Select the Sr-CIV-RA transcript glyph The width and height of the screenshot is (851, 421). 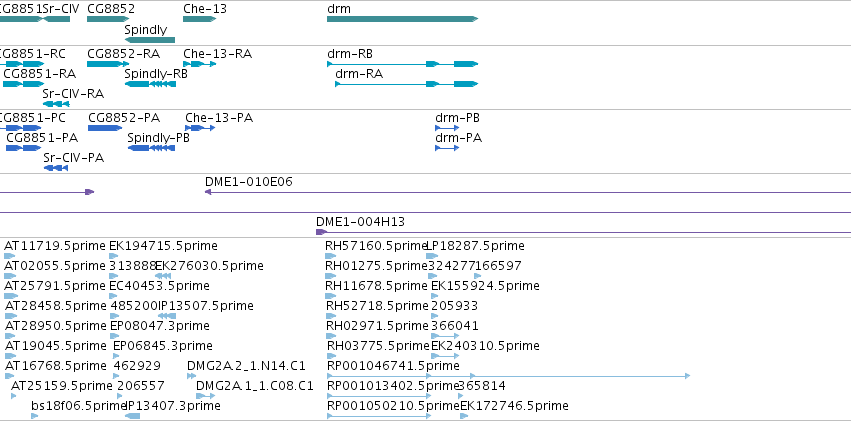[56, 104]
